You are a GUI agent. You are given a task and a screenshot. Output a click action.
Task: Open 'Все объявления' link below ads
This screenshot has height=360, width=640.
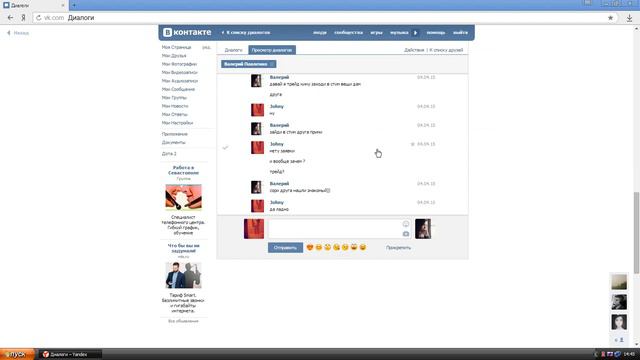pos(183,321)
